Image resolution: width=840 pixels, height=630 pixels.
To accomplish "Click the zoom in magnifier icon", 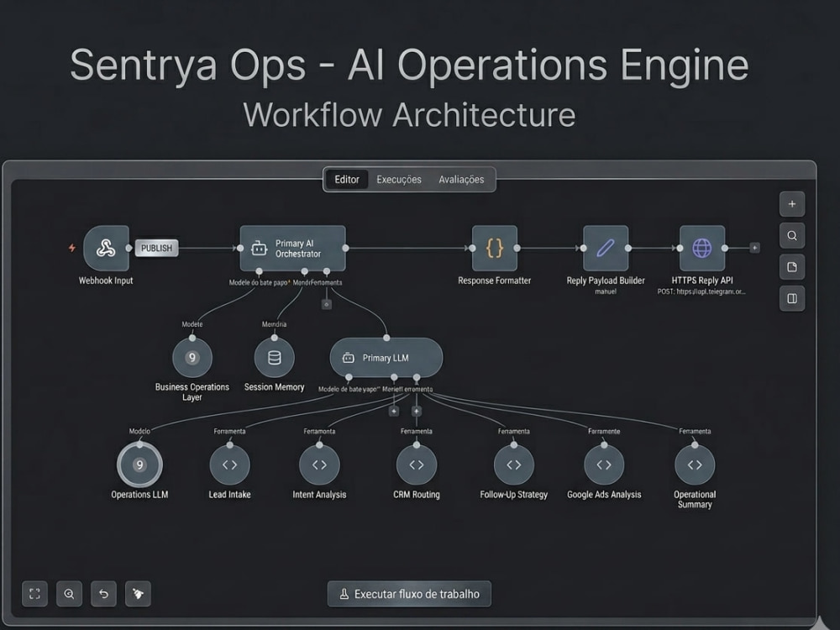I will 69,594.
